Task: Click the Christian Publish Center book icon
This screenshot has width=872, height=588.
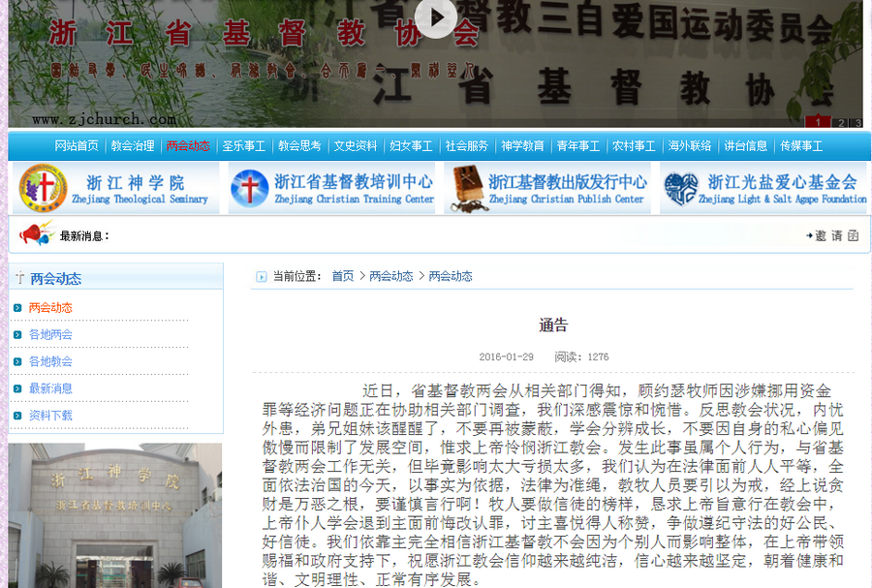Action: (465, 188)
